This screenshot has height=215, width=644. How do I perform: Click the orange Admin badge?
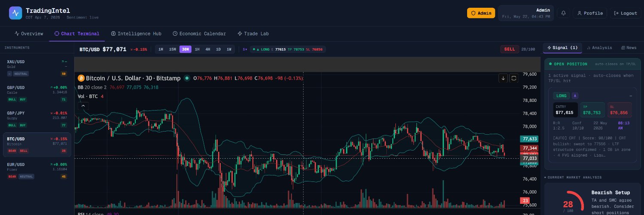pos(481,13)
